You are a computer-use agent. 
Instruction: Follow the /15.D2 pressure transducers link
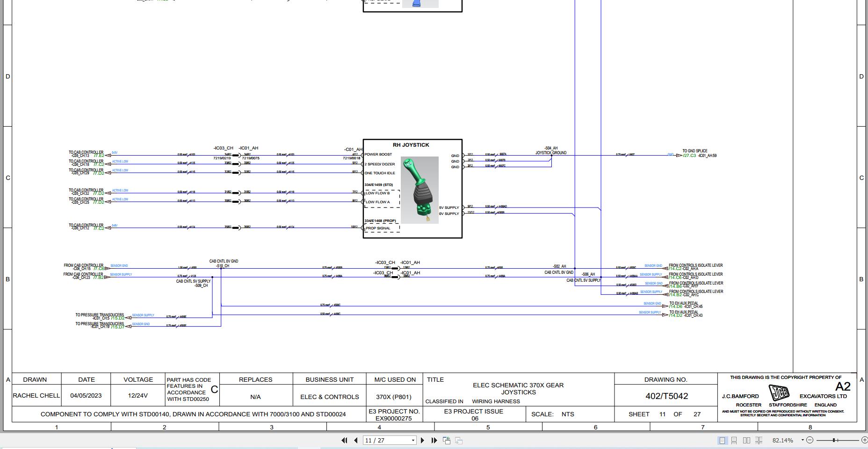coord(118,318)
